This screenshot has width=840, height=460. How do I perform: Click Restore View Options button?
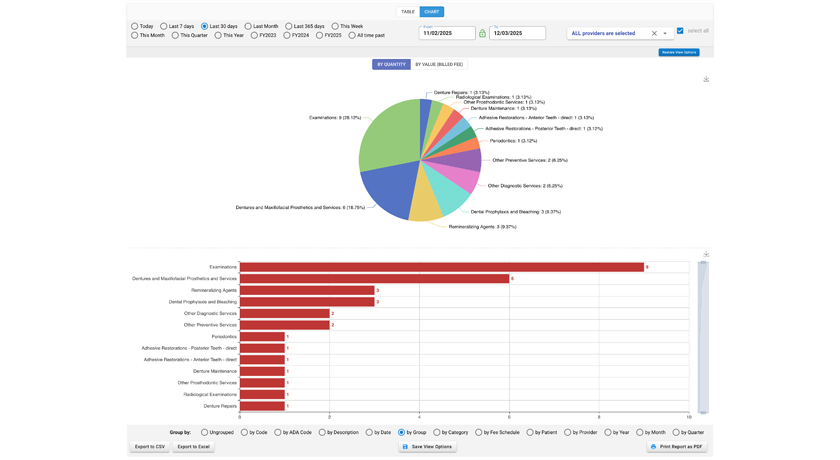tap(679, 52)
